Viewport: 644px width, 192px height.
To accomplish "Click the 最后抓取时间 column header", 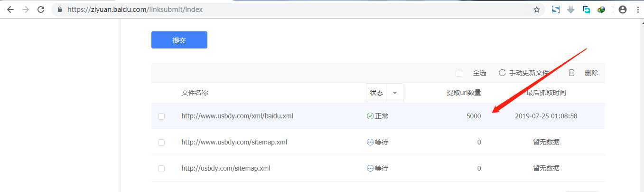I will (546, 93).
